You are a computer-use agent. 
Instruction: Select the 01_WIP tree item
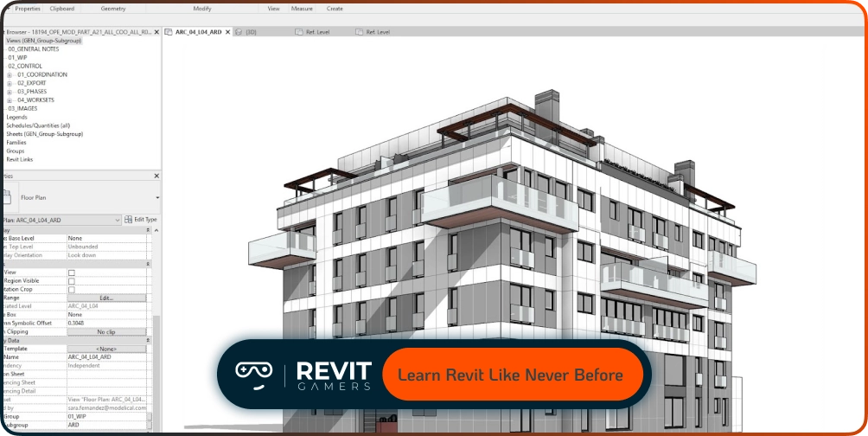click(x=17, y=58)
